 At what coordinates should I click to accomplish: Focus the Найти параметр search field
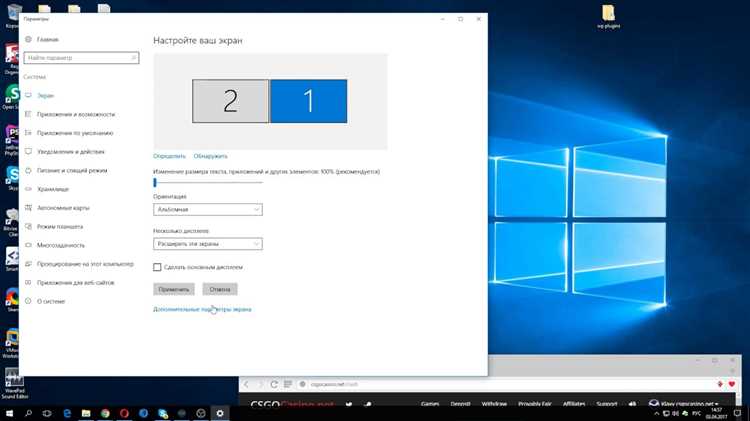[x=81, y=58]
